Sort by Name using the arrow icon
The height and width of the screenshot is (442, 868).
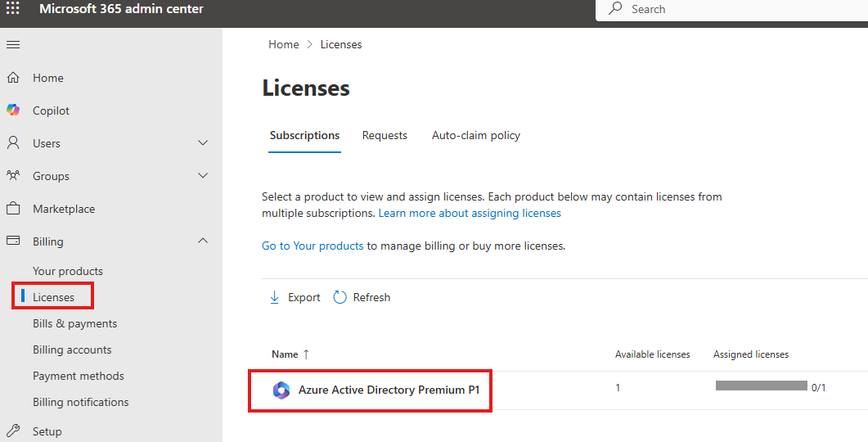point(306,354)
